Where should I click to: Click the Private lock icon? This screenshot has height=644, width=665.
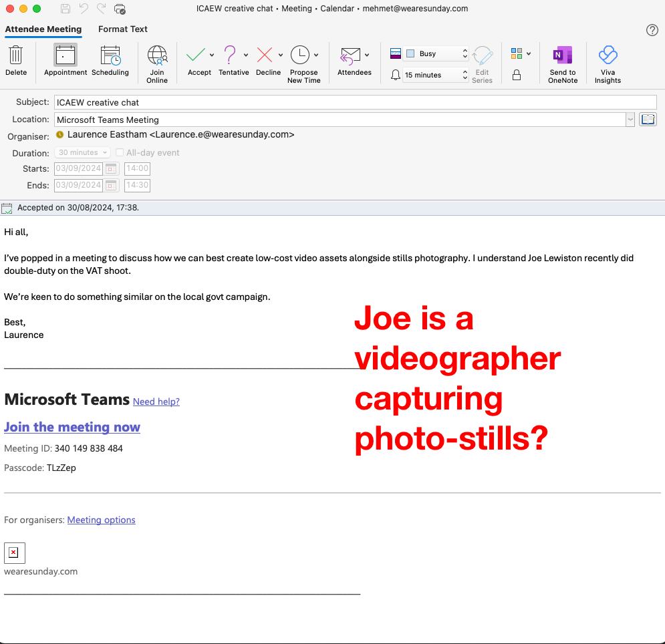pos(516,75)
